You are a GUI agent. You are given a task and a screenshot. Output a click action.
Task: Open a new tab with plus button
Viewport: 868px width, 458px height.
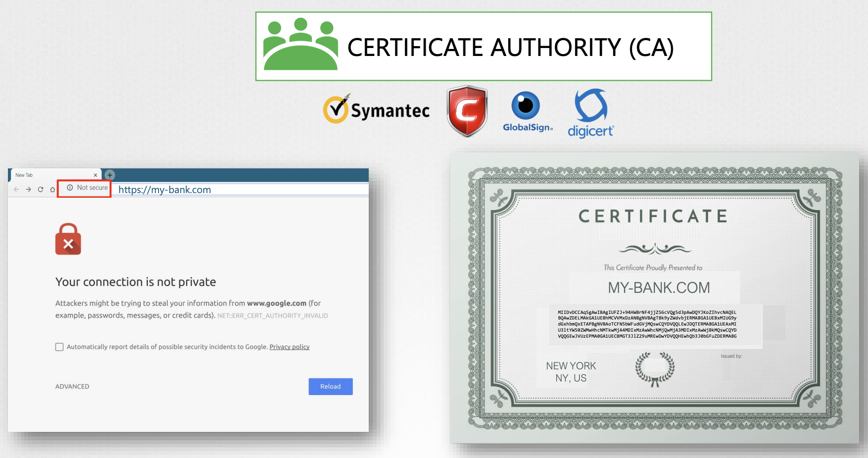[110, 175]
